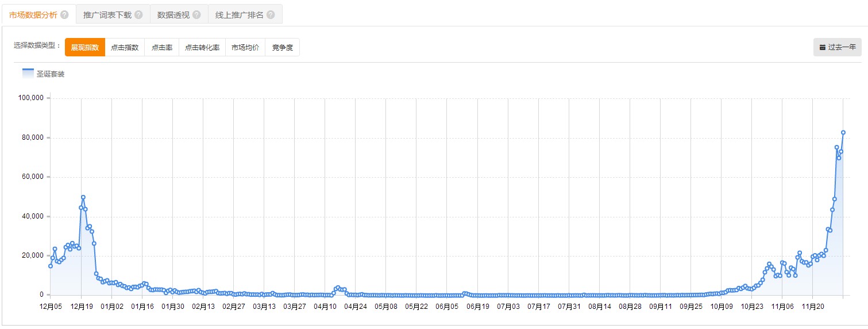Image resolution: width=868 pixels, height=329 pixels.
Task: Open the 推广词表下载 tab
Action: tap(113, 15)
